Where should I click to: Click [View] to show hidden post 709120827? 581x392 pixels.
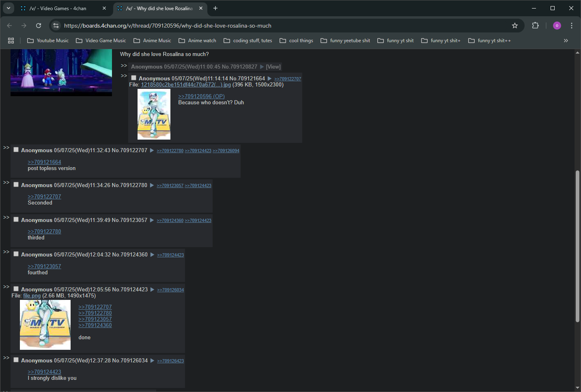[x=273, y=67]
